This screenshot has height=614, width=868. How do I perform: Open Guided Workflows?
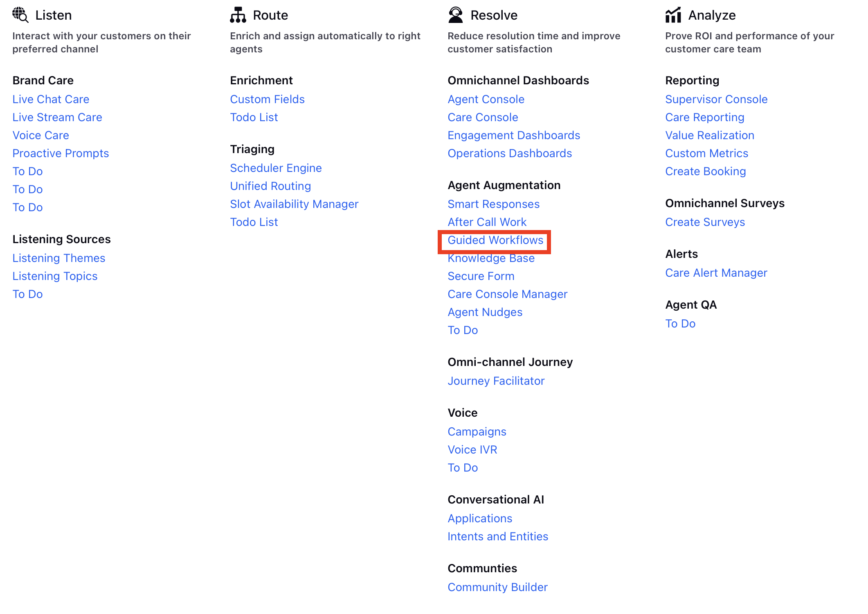pyautogui.click(x=495, y=240)
